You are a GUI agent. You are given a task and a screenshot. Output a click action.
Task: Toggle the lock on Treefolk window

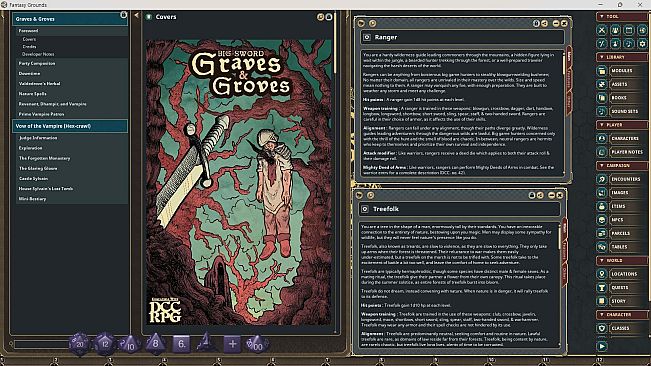(x=532, y=195)
